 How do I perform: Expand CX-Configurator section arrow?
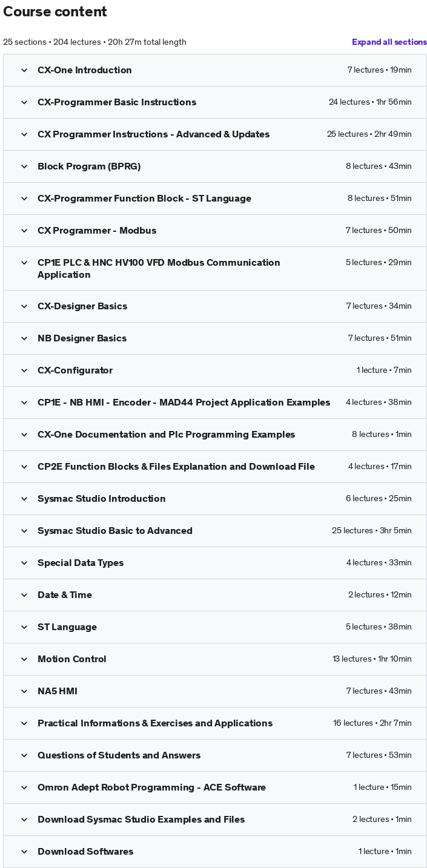tap(24, 370)
